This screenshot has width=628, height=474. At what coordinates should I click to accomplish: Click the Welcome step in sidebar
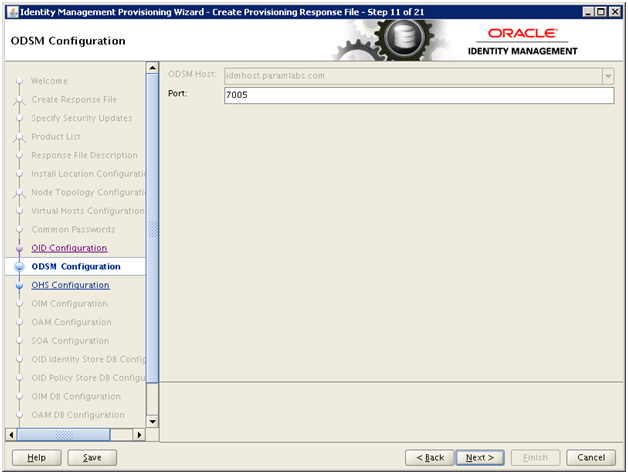coord(49,81)
